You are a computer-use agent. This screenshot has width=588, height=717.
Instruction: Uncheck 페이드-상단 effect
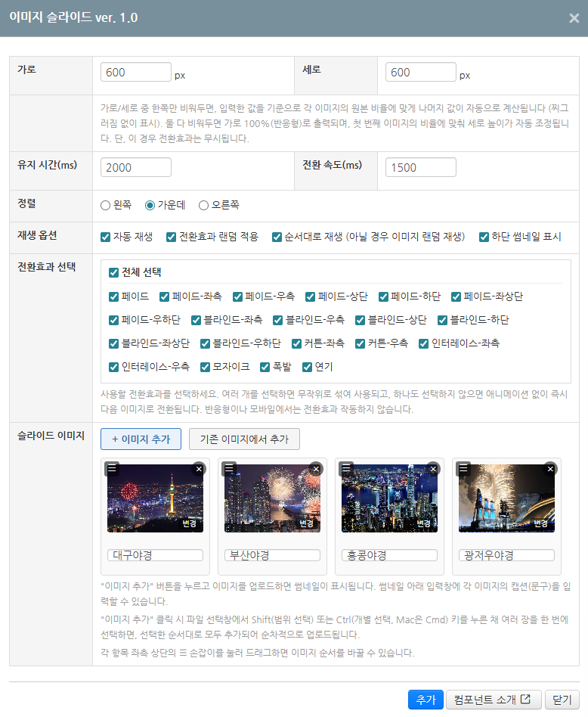pos(310,296)
